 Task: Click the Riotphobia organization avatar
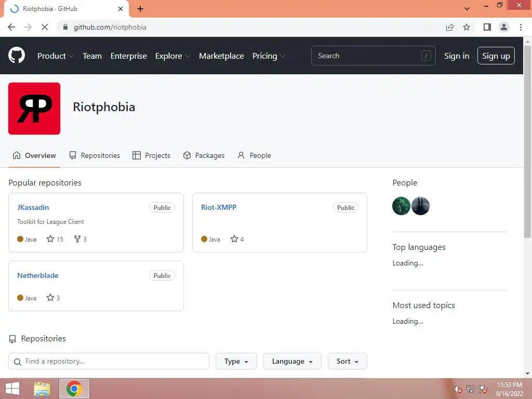pyautogui.click(x=34, y=109)
